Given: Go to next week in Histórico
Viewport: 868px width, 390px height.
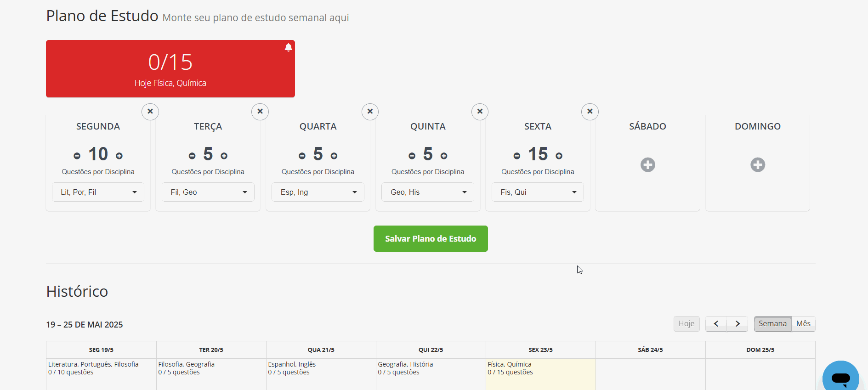Looking at the screenshot, I should pyautogui.click(x=738, y=323).
